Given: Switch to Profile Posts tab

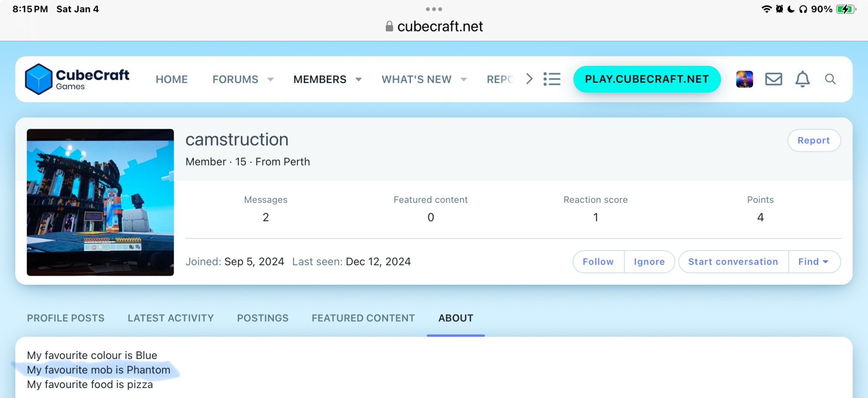Looking at the screenshot, I should coord(66,318).
